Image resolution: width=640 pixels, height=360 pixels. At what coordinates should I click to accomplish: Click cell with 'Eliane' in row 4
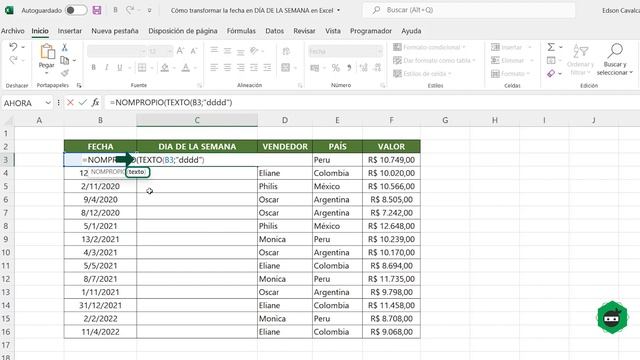point(285,173)
